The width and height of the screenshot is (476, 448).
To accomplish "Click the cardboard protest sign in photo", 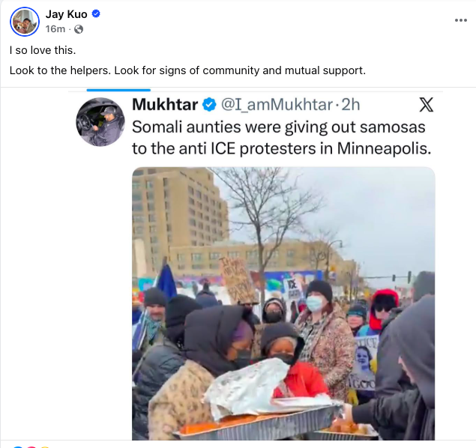I will pyautogui.click(x=238, y=280).
